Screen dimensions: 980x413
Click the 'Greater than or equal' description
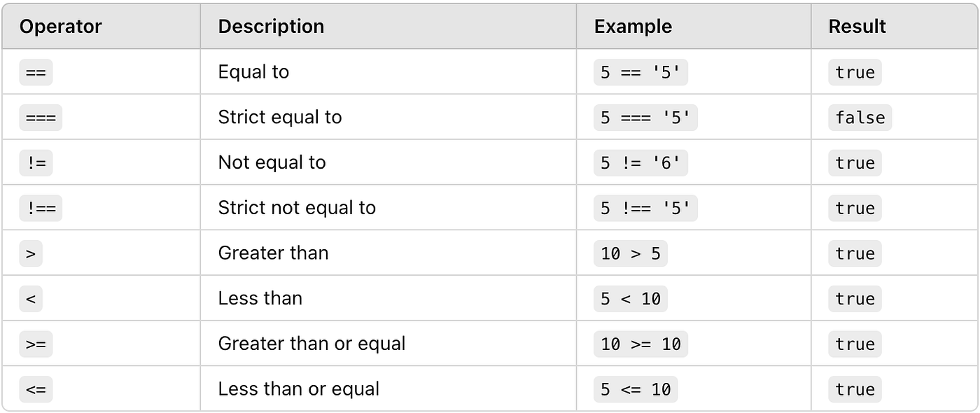[x=311, y=344]
